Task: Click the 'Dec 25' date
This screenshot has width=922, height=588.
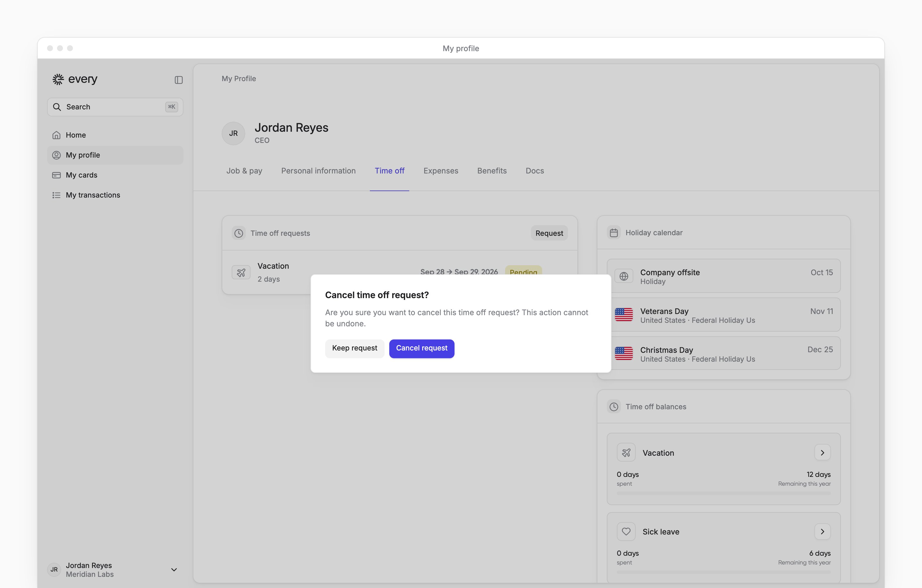Action: click(820, 350)
